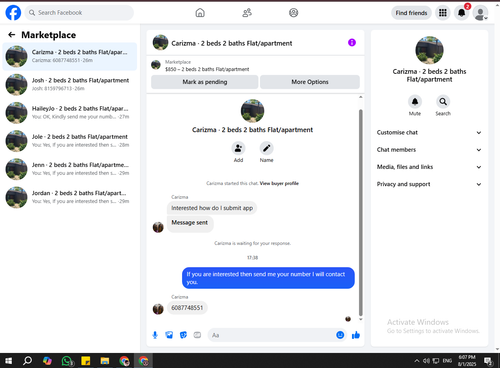Select the Jole conversation
This screenshot has width=500, height=368.
pos(70,141)
